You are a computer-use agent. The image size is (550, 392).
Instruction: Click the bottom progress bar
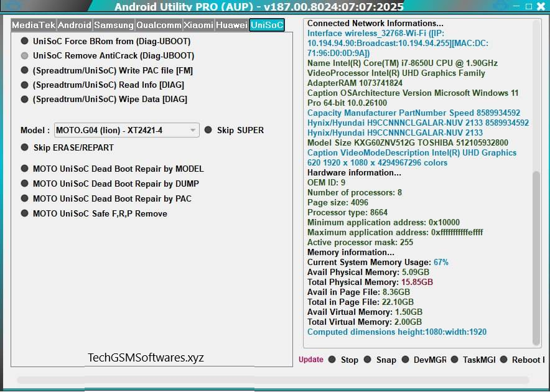[273, 380]
